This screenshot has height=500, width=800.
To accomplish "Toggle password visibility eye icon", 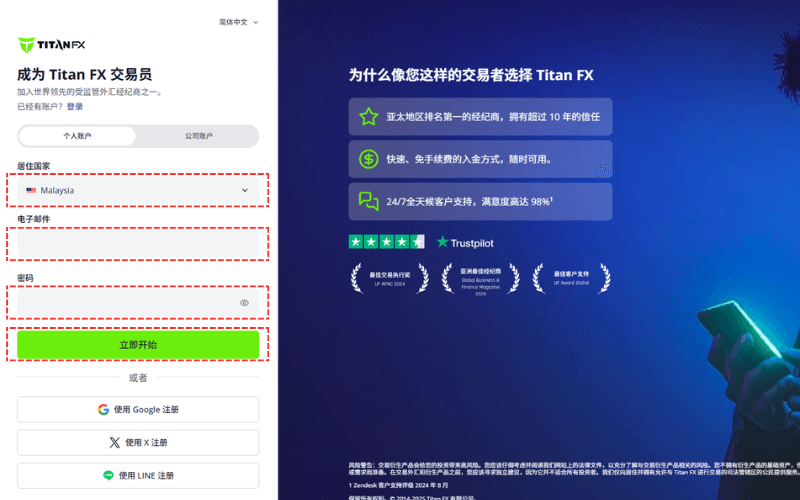I will point(244,303).
